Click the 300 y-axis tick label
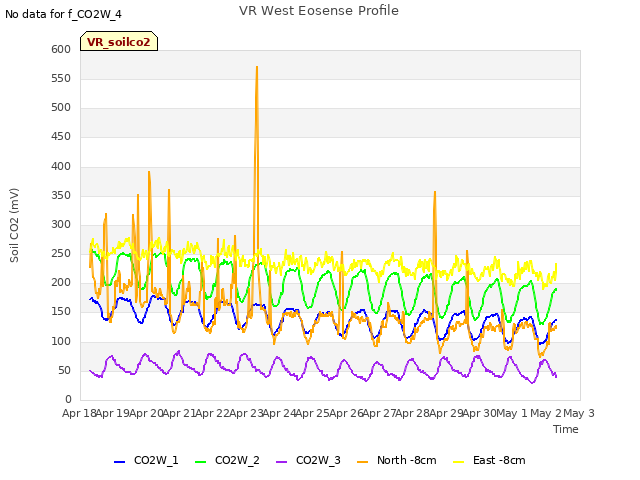 61,224
